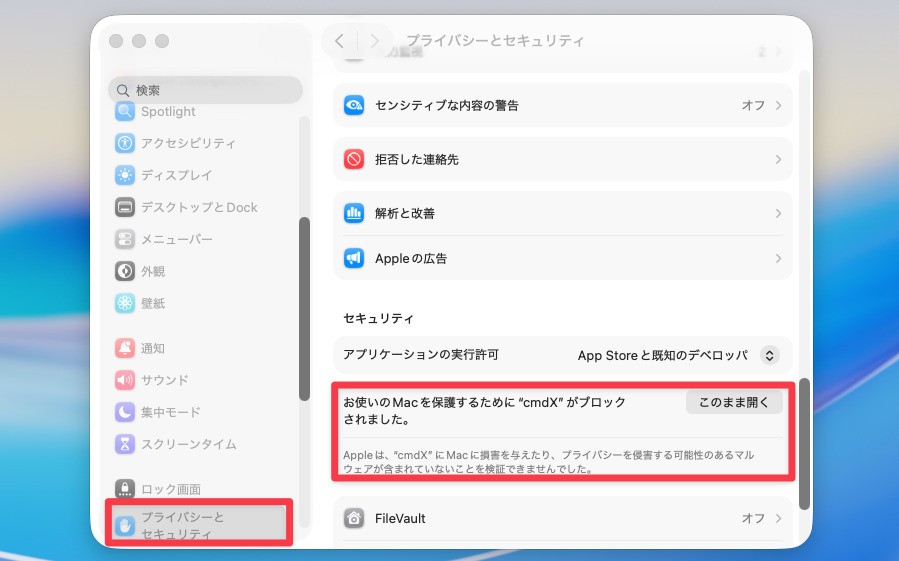Click the ロック画面 label in sidebar
Image resolution: width=899 pixels, height=561 pixels.
pyautogui.click(x=171, y=489)
